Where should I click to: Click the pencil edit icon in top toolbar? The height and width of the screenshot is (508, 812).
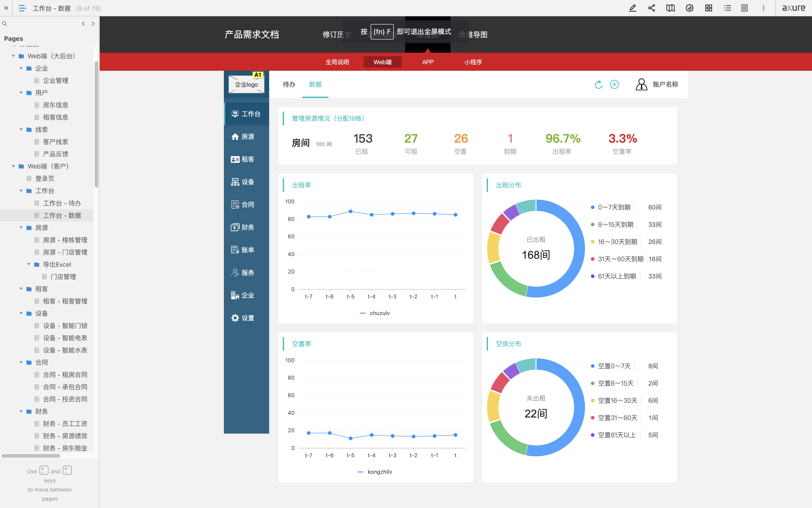coord(633,8)
